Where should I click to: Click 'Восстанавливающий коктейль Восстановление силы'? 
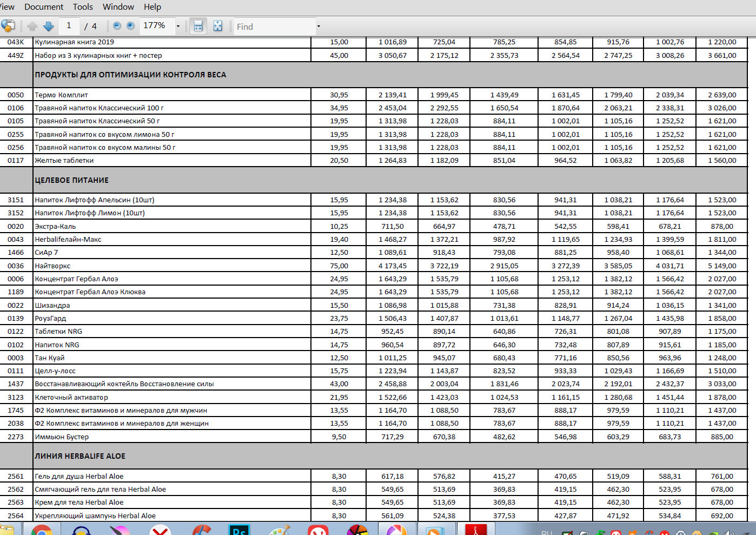pos(124,384)
